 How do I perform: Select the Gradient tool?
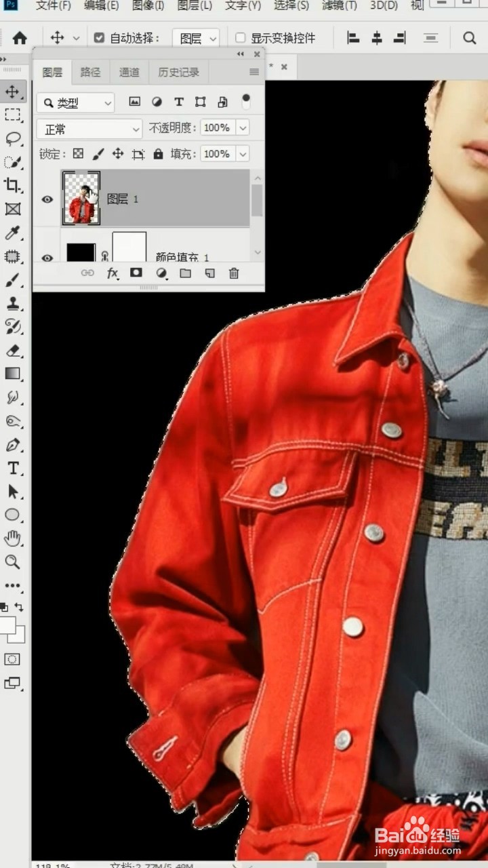tap(13, 374)
